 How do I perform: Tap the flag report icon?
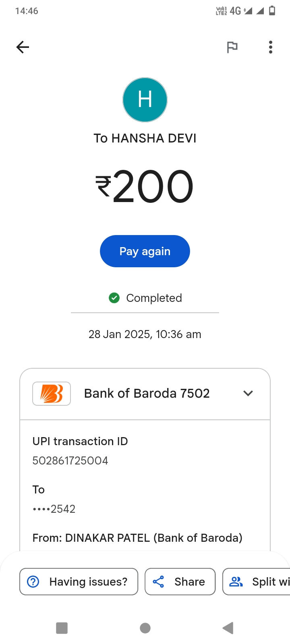coord(232,47)
